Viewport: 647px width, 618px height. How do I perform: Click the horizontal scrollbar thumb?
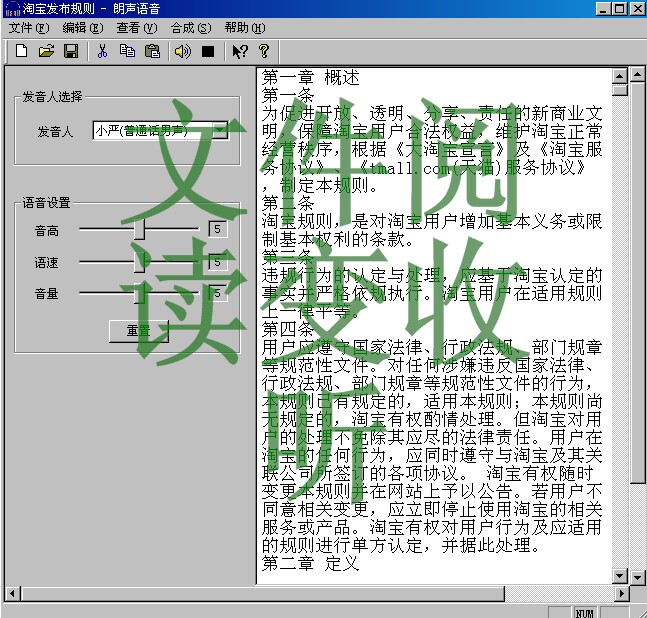click(262, 594)
